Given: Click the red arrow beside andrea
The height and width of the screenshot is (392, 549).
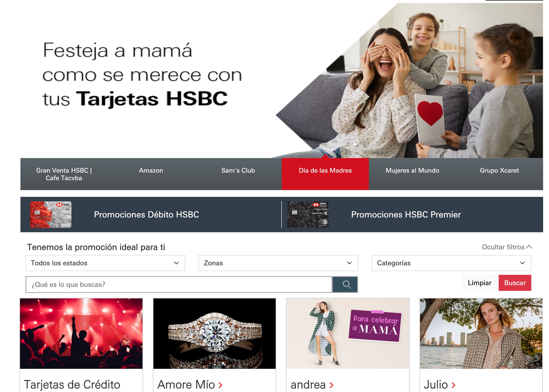Looking at the screenshot, I should click(x=331, y=385).
